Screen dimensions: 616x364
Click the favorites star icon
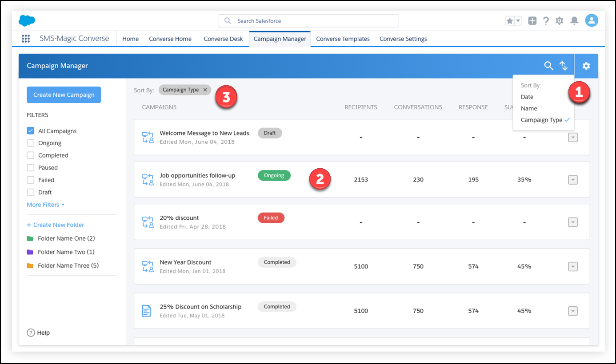tap(509, 21)
